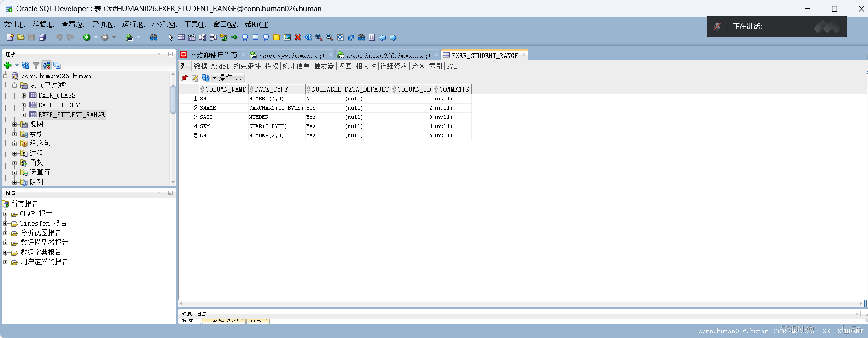The width and height of the screenshot is (868, 338).
Task: Open the 数据 (Data) sub-tab
Action: click(x=200, y=66)
